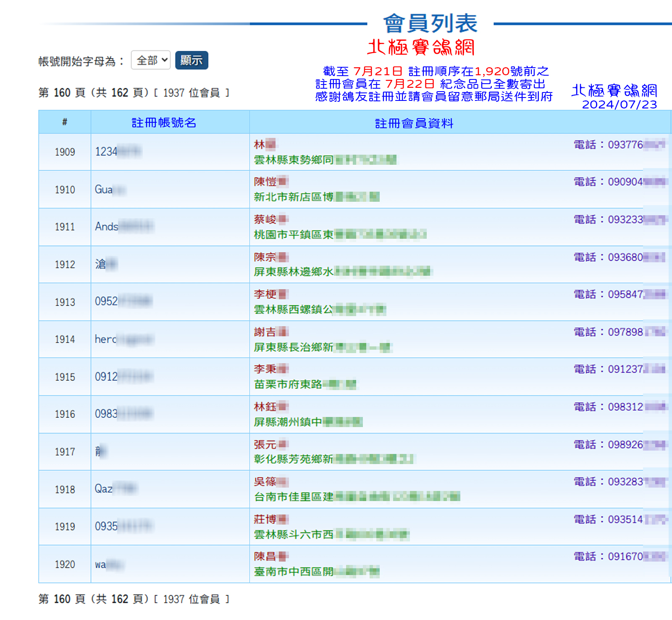
Task: Click account name starting with hero
Action: pyautogui.click(x=124, y=339)
